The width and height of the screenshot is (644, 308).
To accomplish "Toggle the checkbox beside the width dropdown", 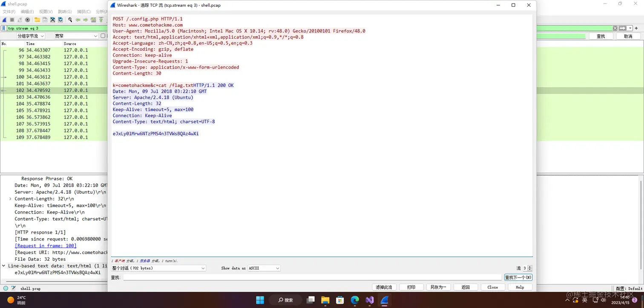I will [x=103, y=36].
